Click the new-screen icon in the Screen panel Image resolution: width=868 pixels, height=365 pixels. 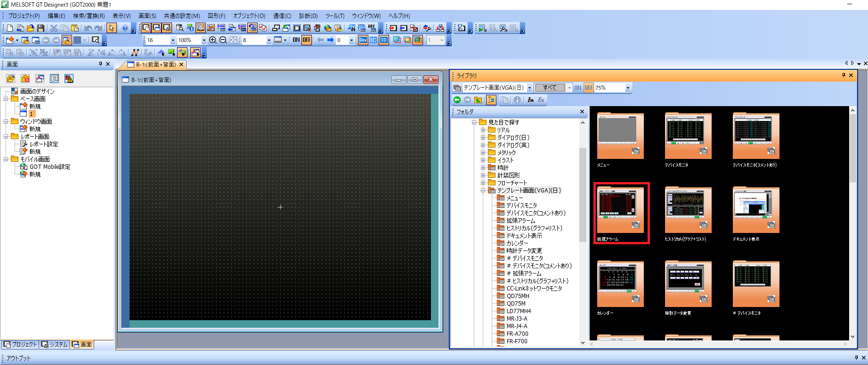click(11, 79)
